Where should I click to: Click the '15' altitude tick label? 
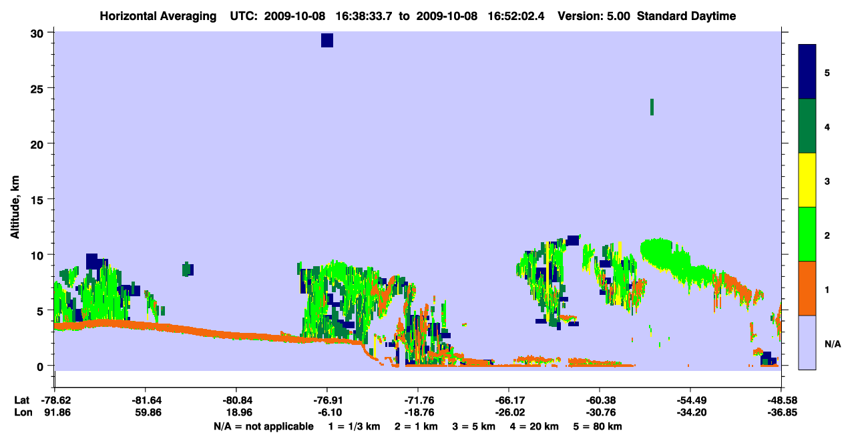click(x=39, y=199)
